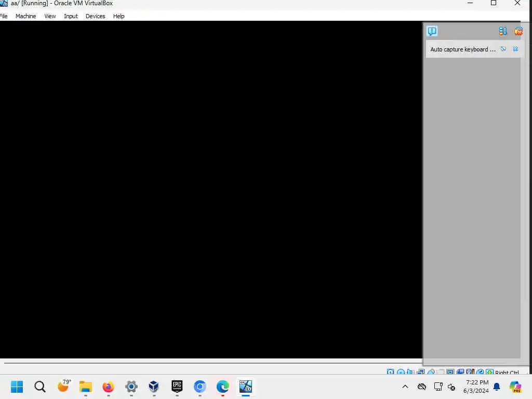Viewport: 532px width, 399px height.
Task: Click the Right Ctrl host key label
Action: [507, 372]
